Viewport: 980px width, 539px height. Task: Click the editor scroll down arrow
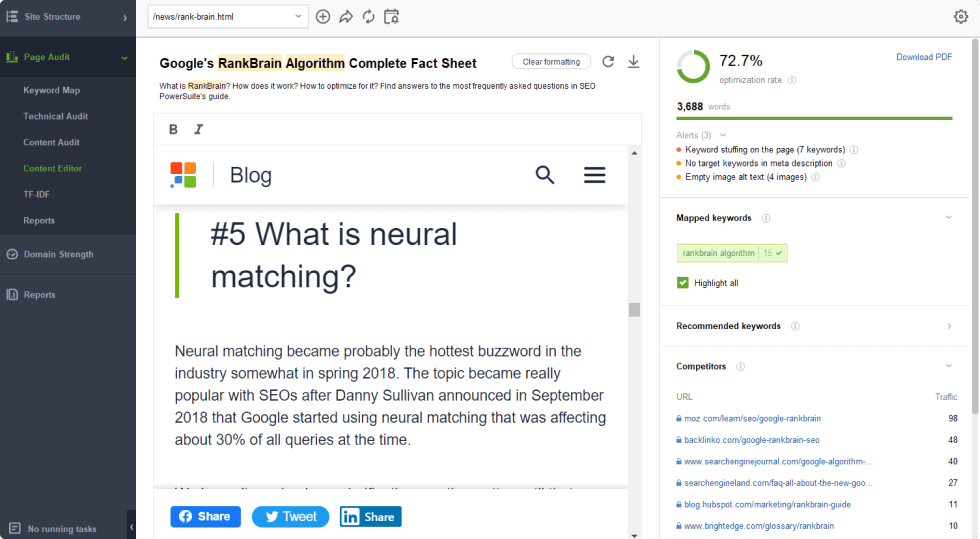634,535
